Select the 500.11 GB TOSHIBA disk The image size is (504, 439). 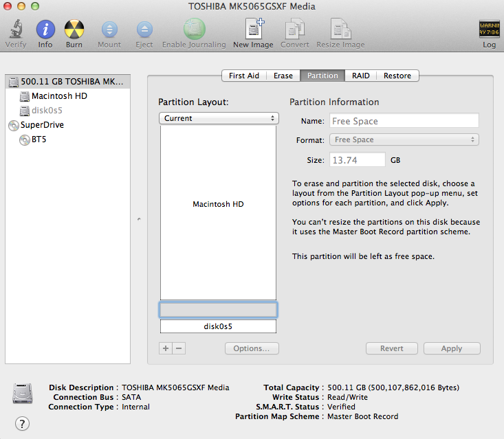click(x=68, y=82)
